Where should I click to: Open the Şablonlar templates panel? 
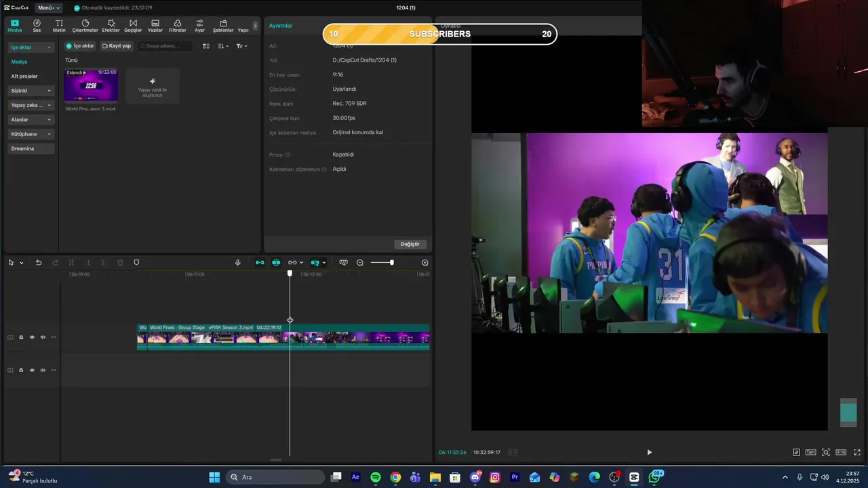coord(223,26)
